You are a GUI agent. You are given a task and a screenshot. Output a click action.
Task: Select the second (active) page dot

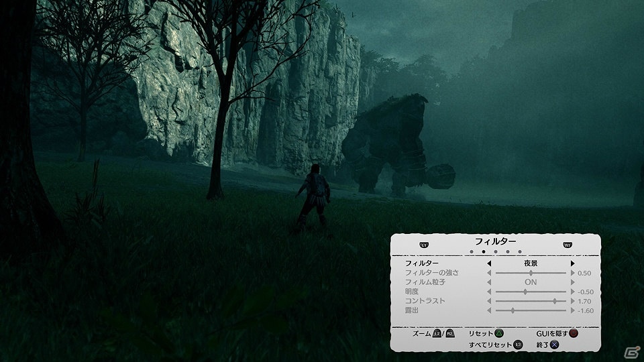[x=484, y=251]
